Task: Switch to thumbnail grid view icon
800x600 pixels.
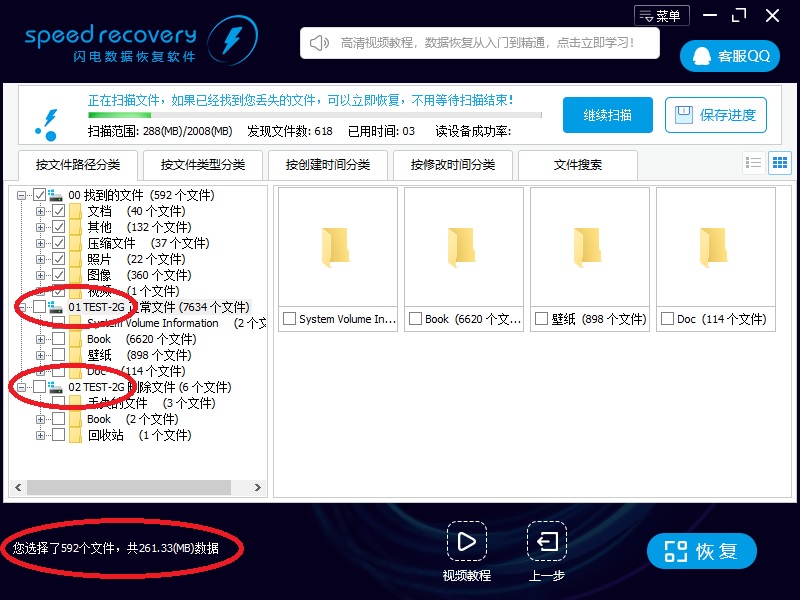Action: pos(779,163)
